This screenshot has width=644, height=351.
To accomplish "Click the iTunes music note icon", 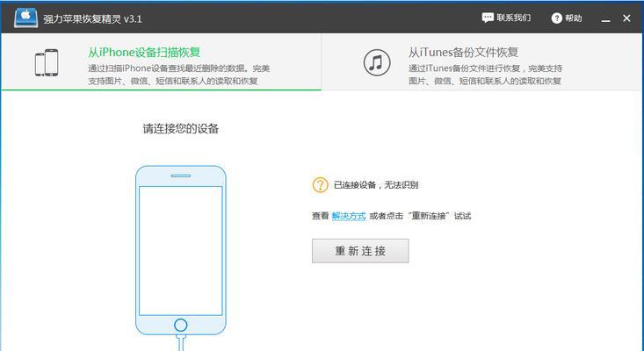I will (x=377, y=62).
